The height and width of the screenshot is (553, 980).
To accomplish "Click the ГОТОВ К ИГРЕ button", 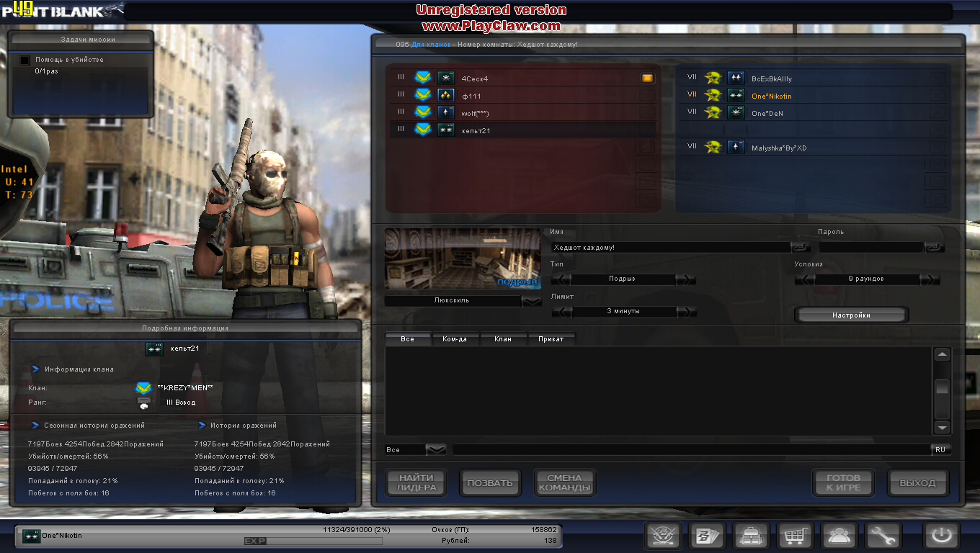I will pyautogui.click(x=844, y=483).
